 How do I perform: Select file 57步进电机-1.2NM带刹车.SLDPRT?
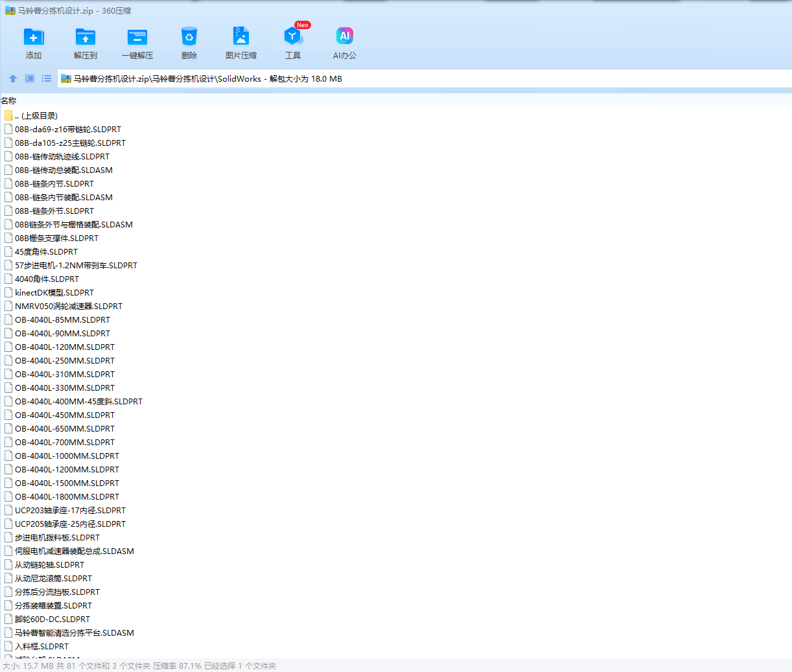click(76, 266)
